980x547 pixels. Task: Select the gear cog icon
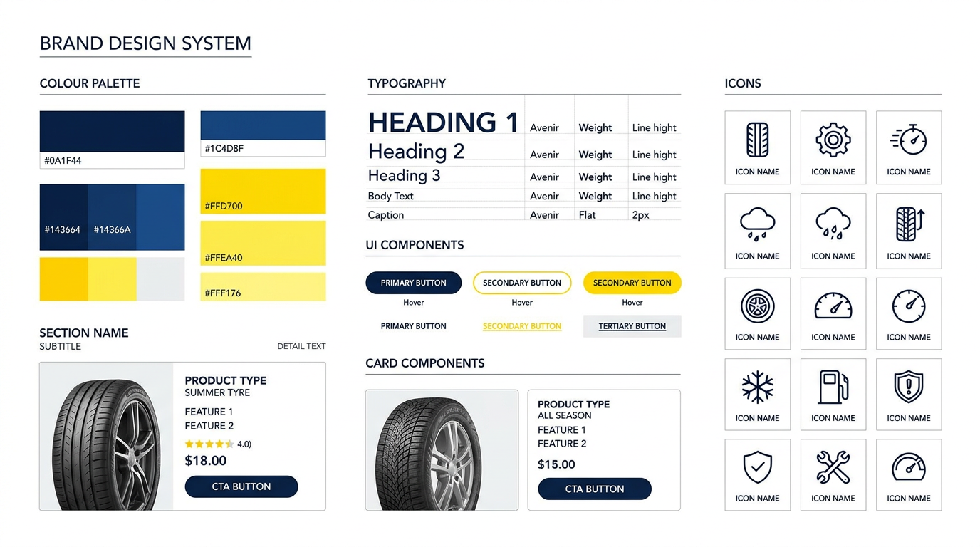point(833,140)
